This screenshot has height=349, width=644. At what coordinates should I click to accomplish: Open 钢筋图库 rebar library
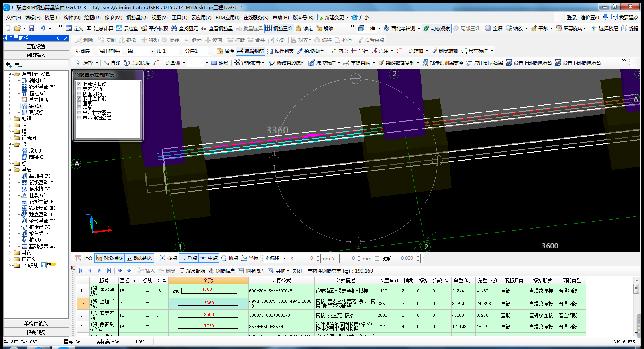251,271
